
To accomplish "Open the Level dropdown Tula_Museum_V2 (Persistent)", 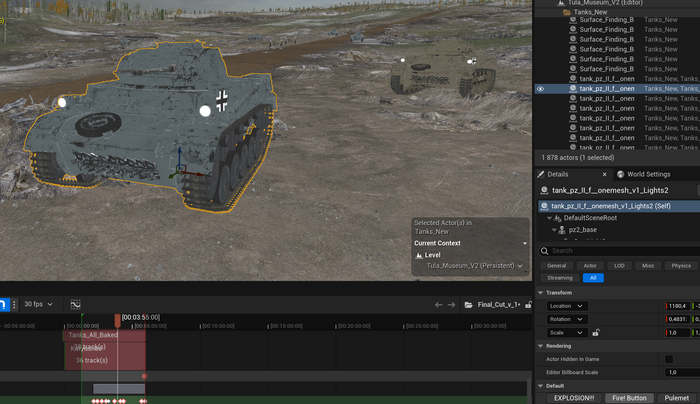I will pos(470,266).
